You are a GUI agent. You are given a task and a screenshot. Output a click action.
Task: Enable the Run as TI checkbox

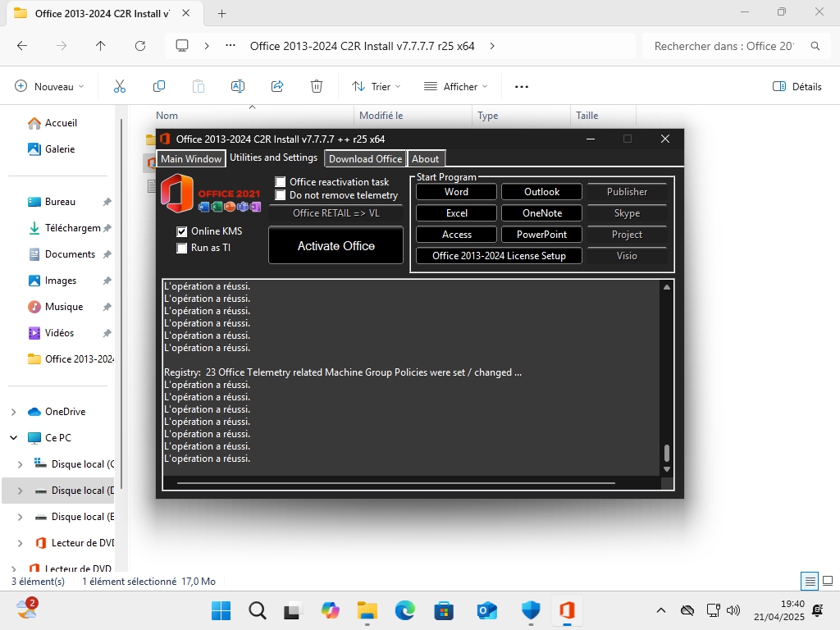coord(182,248)
